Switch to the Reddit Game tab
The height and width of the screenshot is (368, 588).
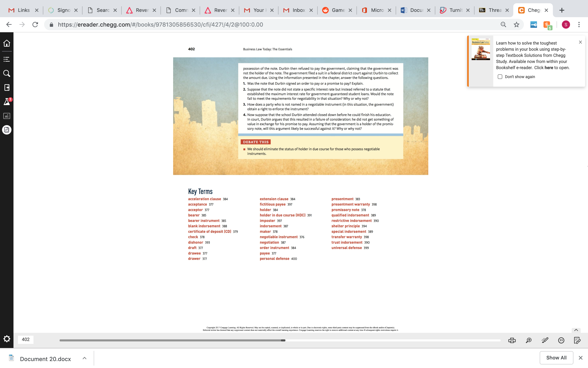point(337,10)
